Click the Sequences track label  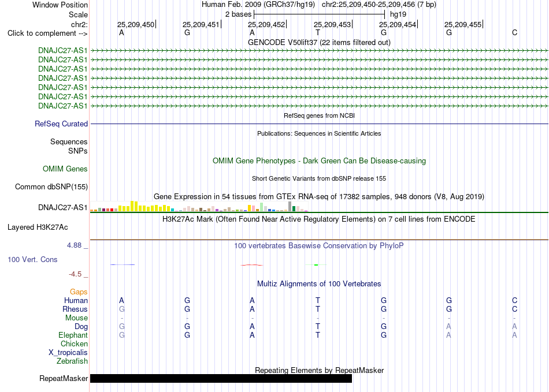point(69,141)
